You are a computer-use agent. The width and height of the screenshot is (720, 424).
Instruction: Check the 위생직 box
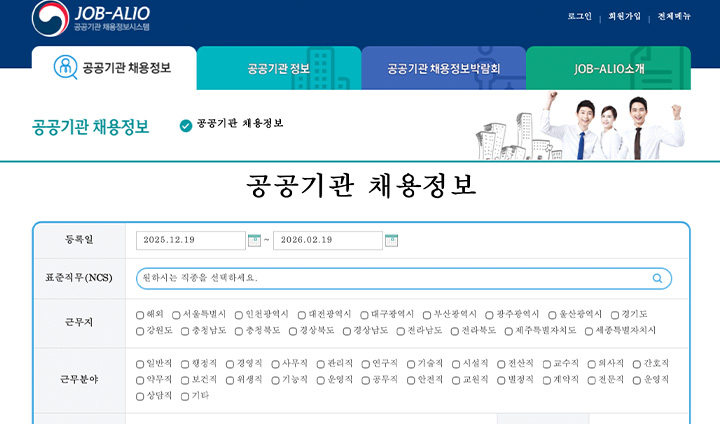(230, 380)
